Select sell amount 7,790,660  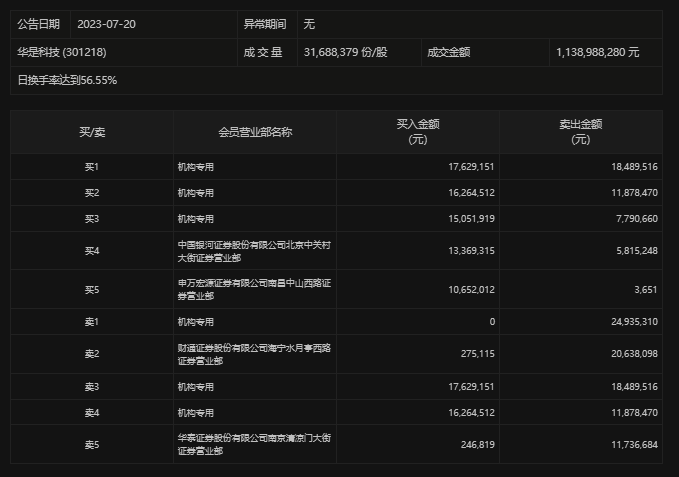pyautogui.click(x=637, y=219)
